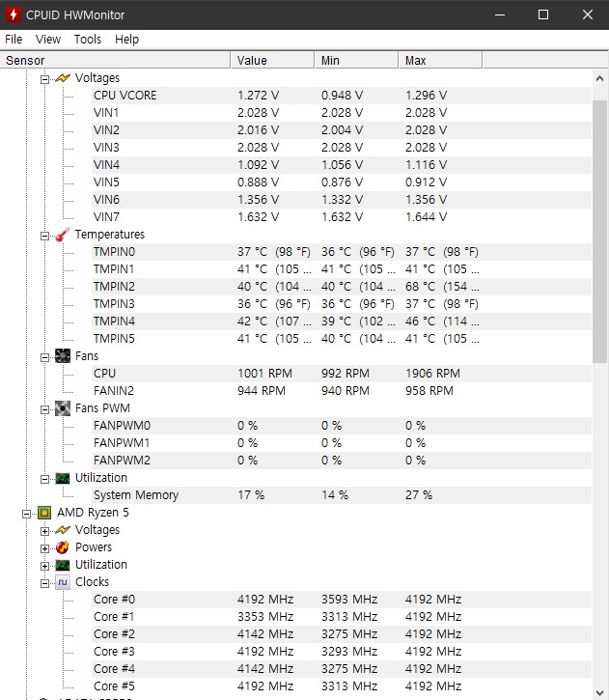Expand the Powers node under AMD Ryzen 5
The height and width of the screenshot is (700, 609).
[44, 547]
